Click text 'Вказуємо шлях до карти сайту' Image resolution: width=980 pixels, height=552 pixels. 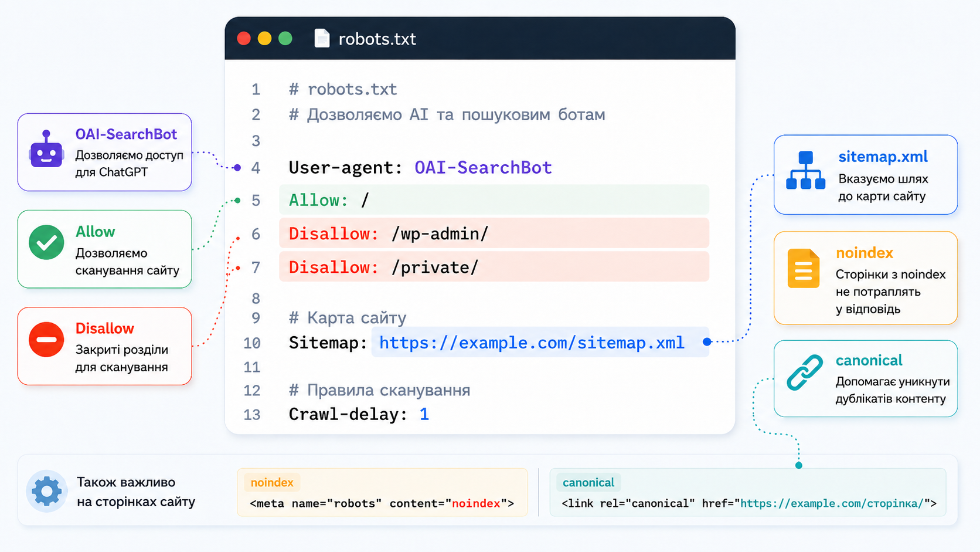883,187
